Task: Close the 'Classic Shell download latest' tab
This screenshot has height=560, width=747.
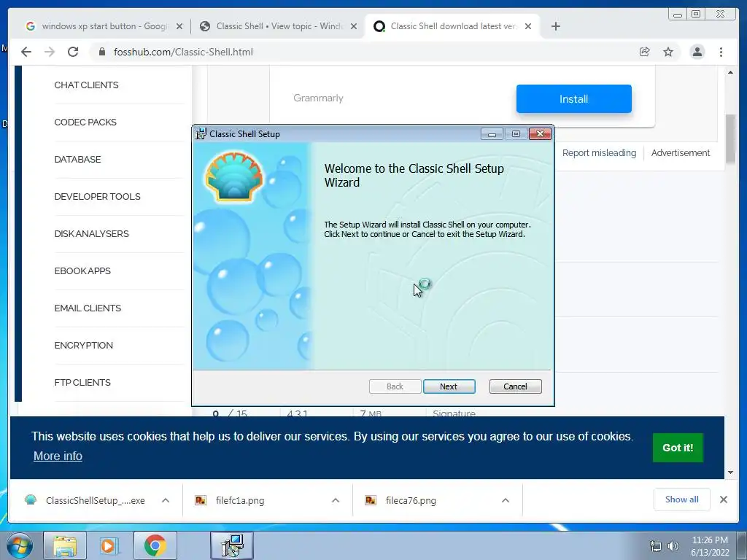Action: [528, 26]
